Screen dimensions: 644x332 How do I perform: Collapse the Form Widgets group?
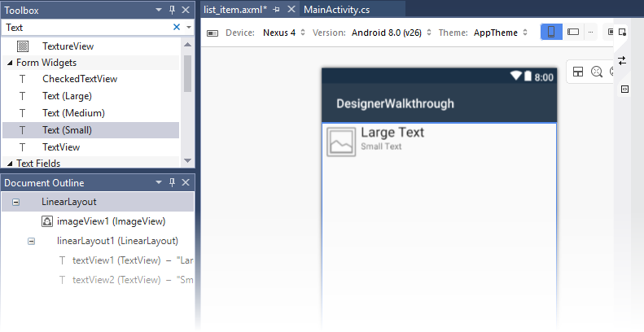10,63
